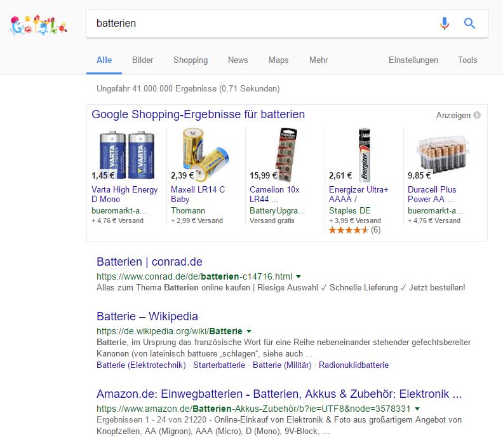Viewport: 503px width, 448px height.
Task: Open the 'Amazon.de: Einwegbatterien' result
Action: (x=279, y=394)
